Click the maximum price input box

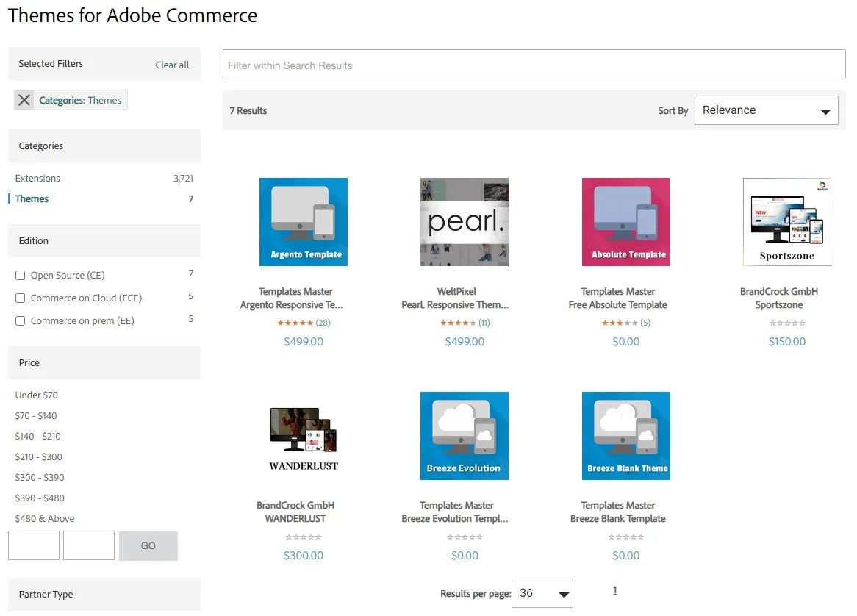click(88, 545)
